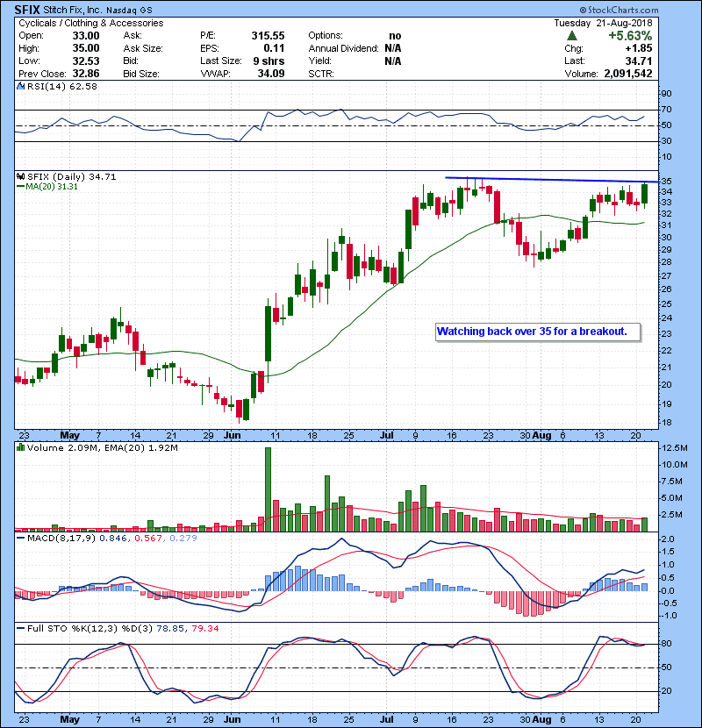
Task: Click the Options value no
Action: pyautogui.click(x=395, y=36)
